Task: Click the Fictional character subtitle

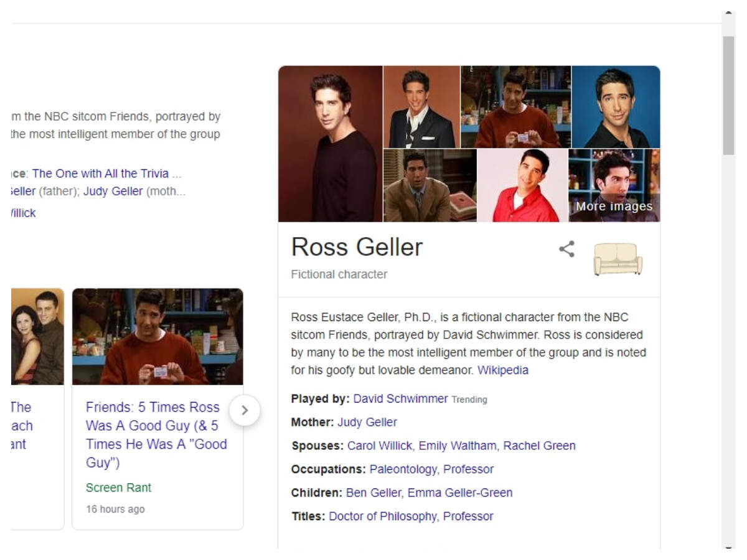Action: tap(339, 274)
